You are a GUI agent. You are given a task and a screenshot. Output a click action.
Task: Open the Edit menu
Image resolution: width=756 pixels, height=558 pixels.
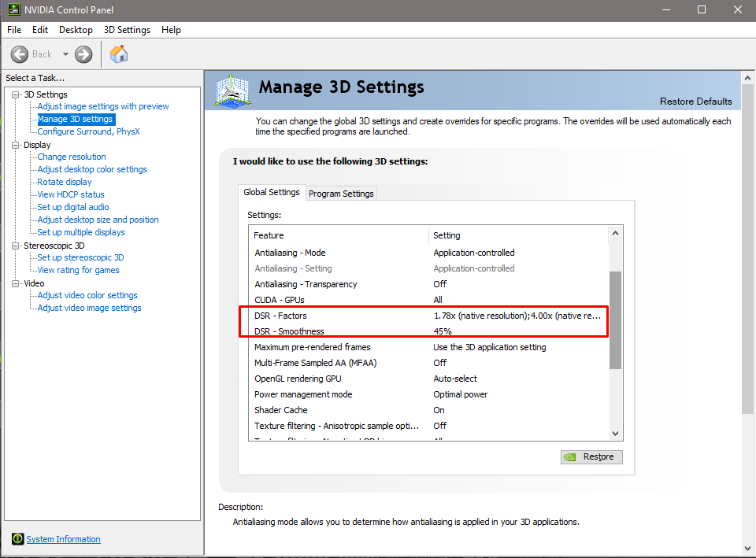[x=40, y=30]
